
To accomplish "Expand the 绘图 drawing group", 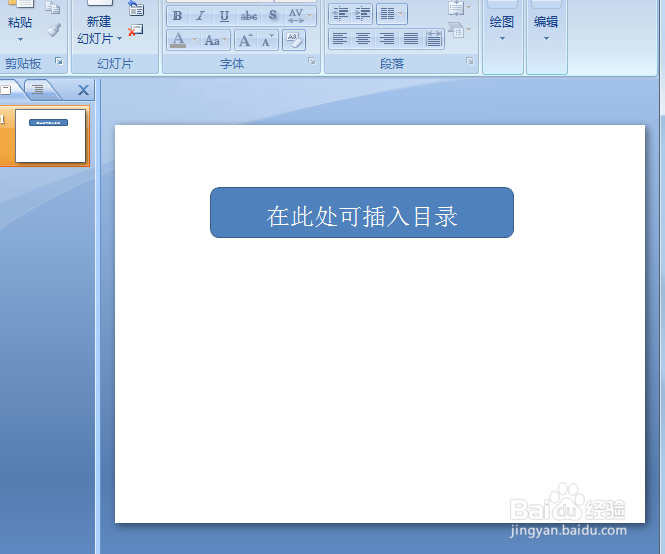I will [503, 36].
